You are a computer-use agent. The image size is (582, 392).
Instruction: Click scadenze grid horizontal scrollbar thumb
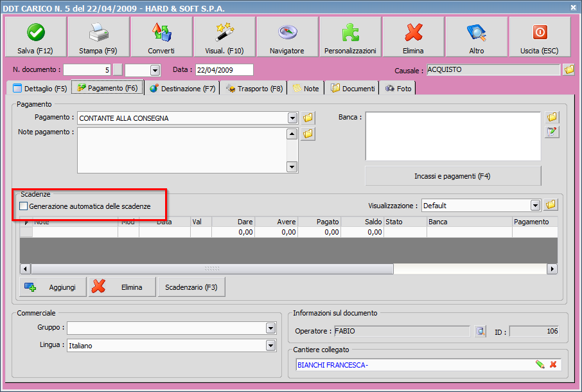212,269
